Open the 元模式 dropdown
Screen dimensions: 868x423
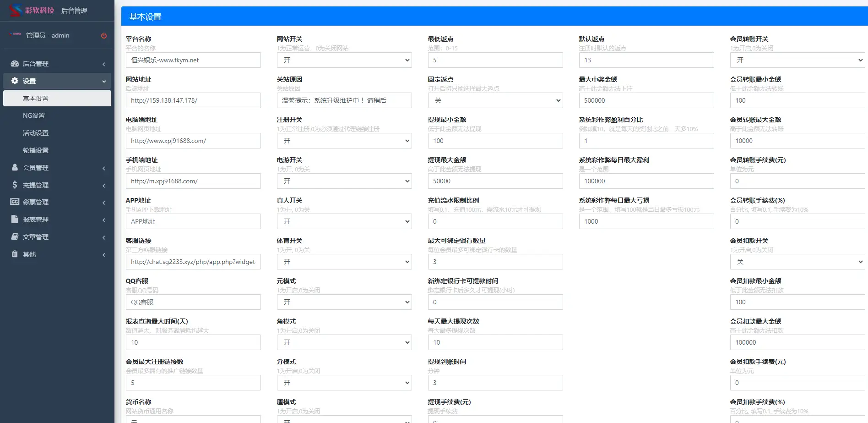(x=344, y=302)
